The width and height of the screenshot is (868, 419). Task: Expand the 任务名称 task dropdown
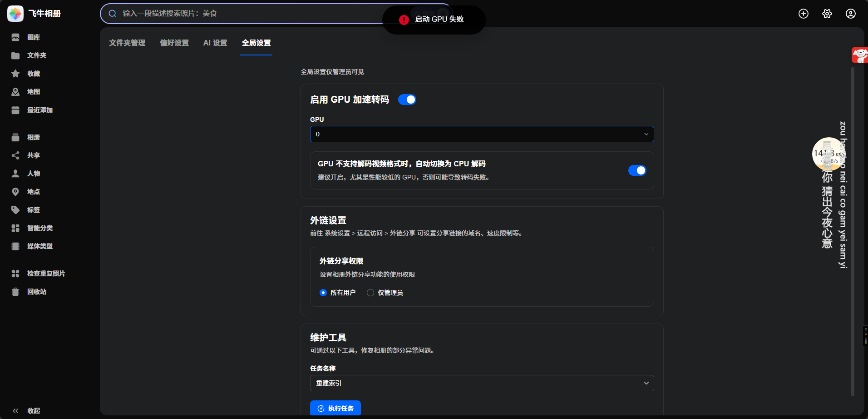pyautogui.click(x=482, y=383)
